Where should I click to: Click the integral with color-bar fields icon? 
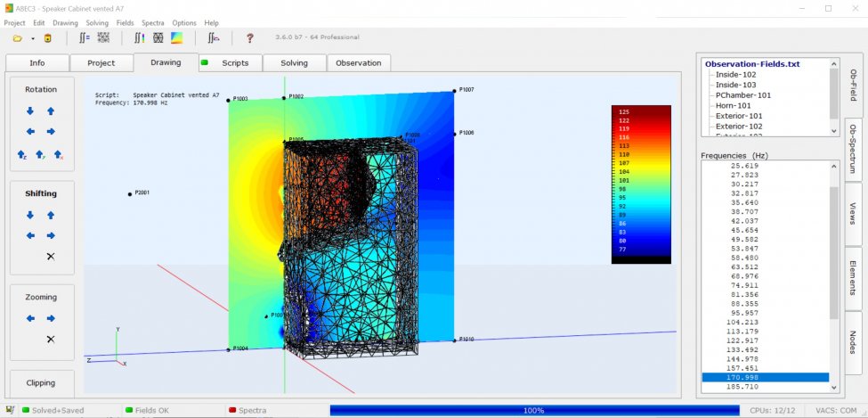point(140,37)
